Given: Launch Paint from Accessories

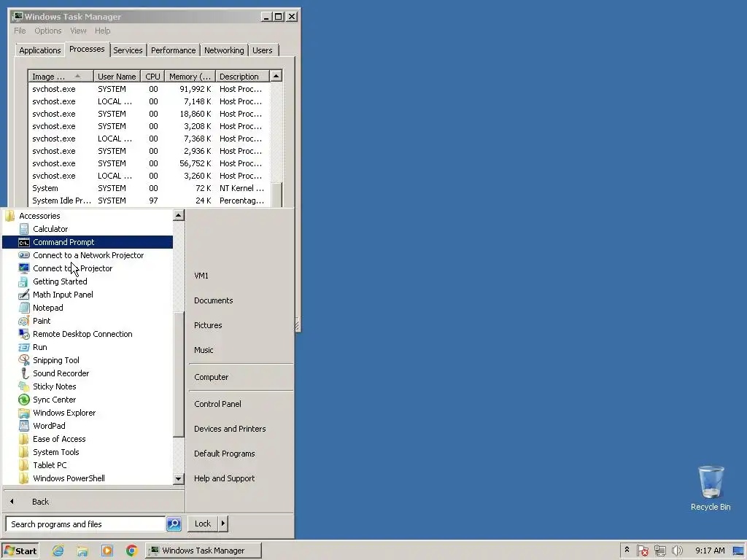Looking at the screenshot, I should point(42,321).
